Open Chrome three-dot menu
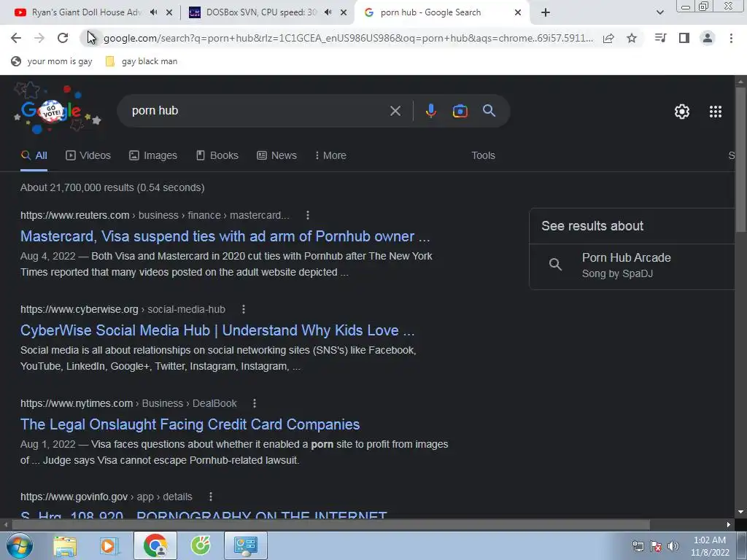 [x=731, y=38]
